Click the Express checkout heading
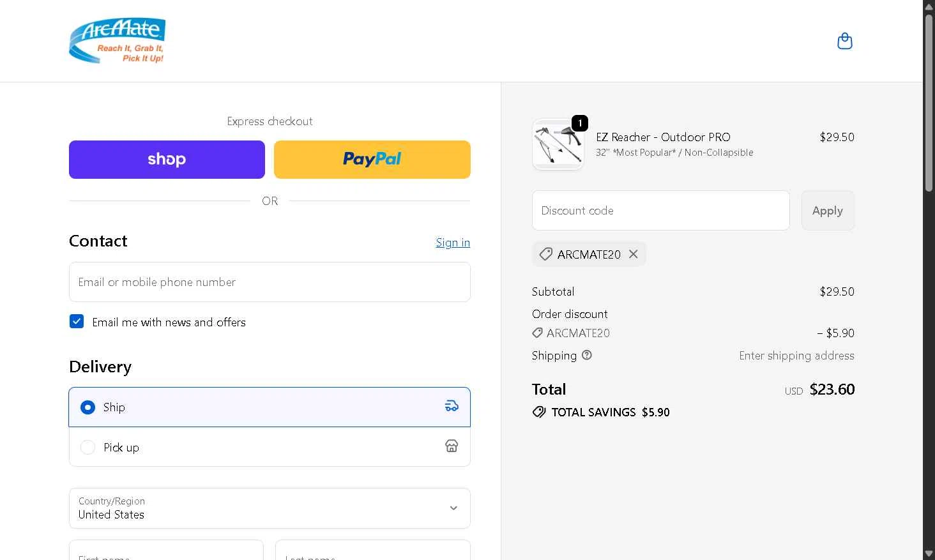Viewport: 935px width, 560px height. pos(270,121)
